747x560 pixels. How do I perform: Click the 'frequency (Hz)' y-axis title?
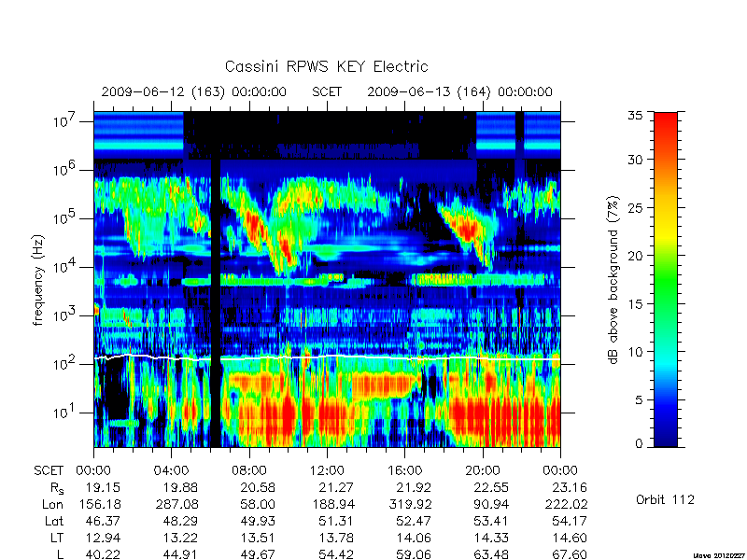coord(38,280)
